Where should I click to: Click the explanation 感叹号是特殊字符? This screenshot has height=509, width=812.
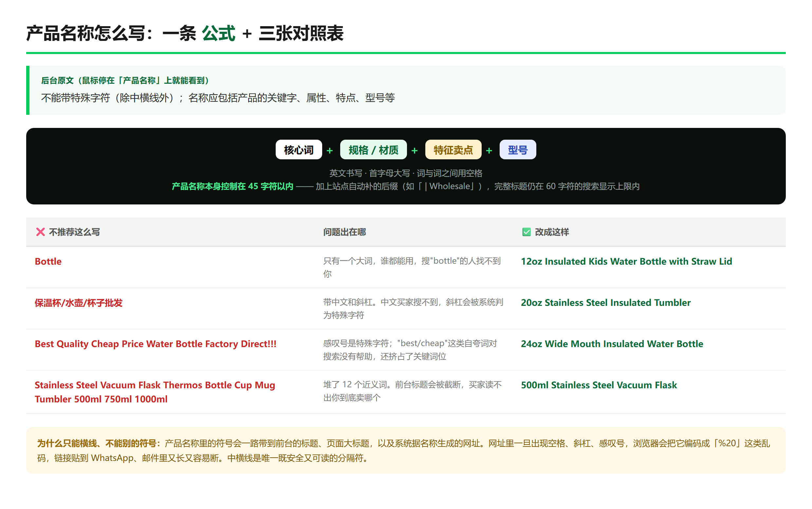(x=410, y=350)
